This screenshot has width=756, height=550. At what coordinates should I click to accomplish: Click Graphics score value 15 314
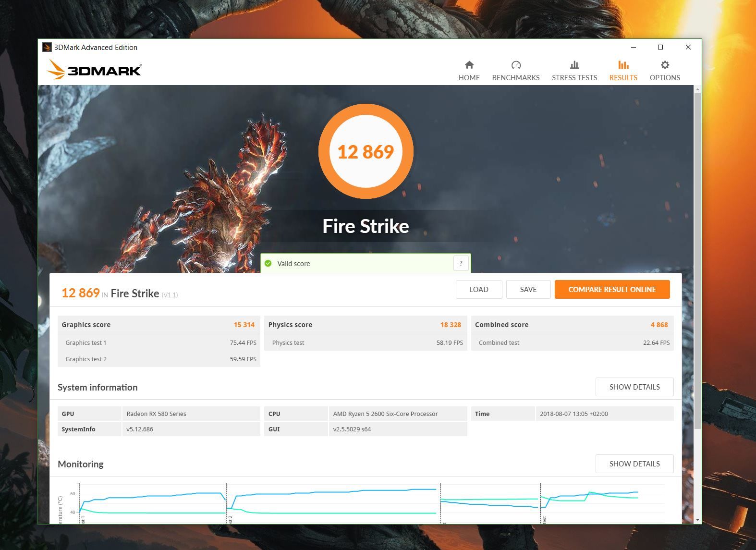coord(244,325)
